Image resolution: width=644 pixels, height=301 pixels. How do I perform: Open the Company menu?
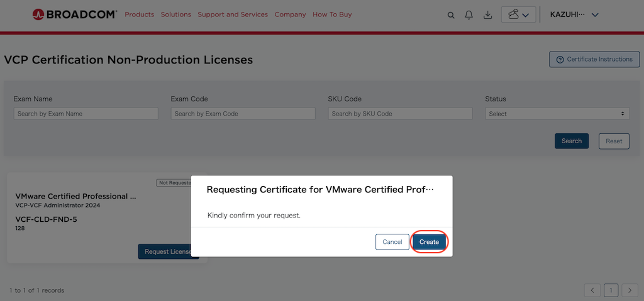290,14
